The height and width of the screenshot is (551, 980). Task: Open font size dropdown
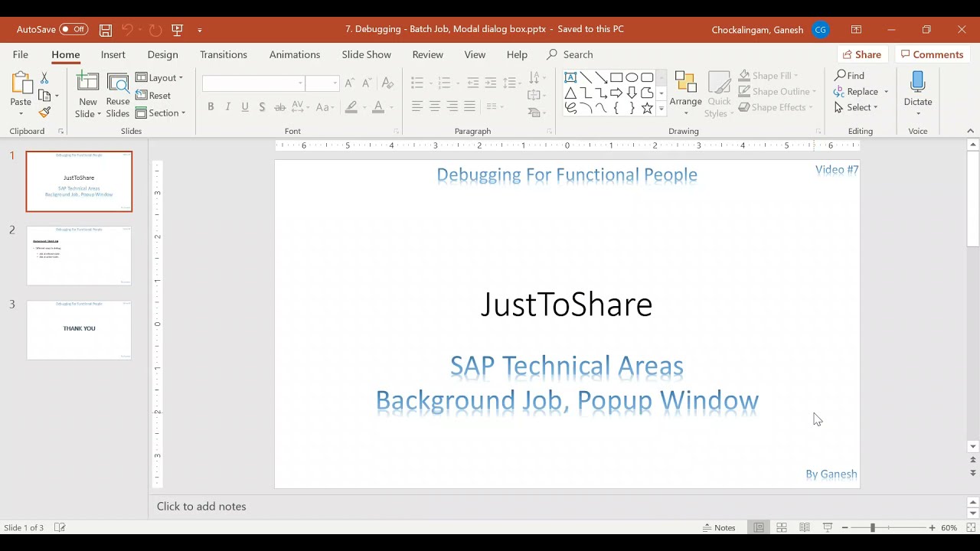tap(335, 83)
